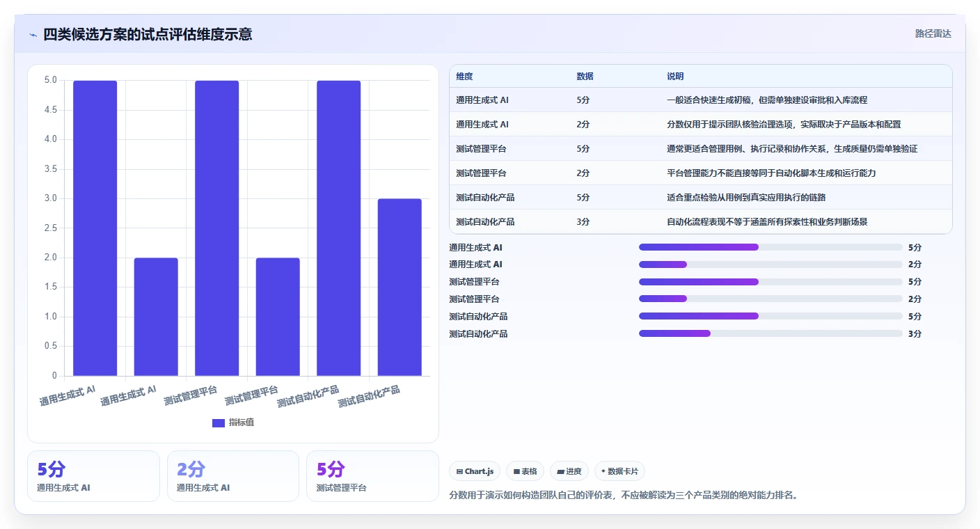This screenshot has height=529, width=980.
Task: Select the cell 一般适合快速生成初稿，但需单独建设审批和入库流程
Action: coord(767,100)
